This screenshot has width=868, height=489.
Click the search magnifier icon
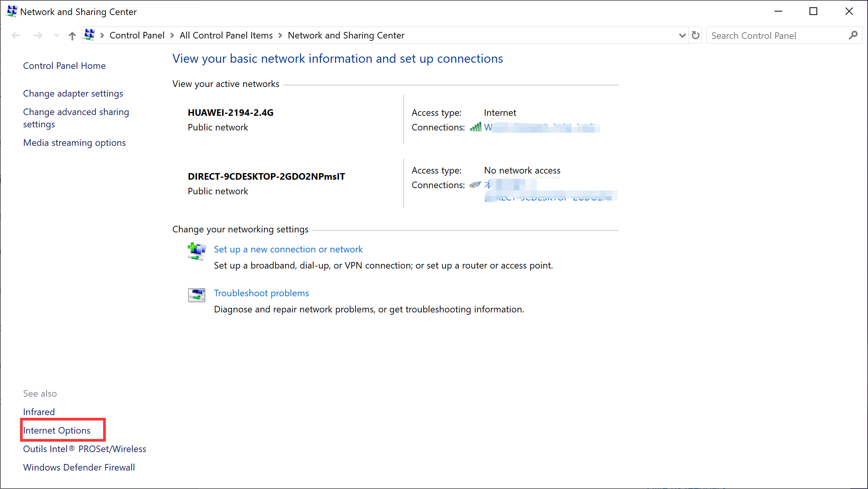pos(853,35)
